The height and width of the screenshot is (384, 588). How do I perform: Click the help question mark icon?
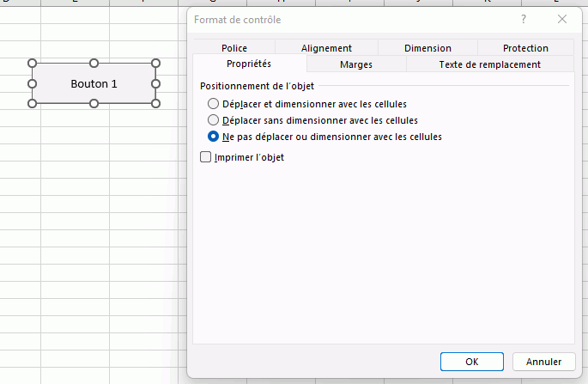point(524,19)
